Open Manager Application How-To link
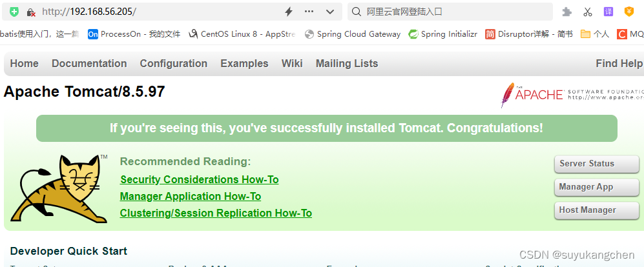This screenshot has height=267, width=644. click(x=190, y=197)
